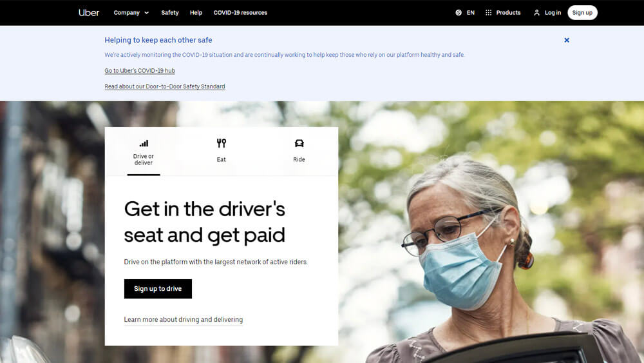644x363 pixels.
Task: Go to Uber's COVID-19 hub link
Action: 140,71
